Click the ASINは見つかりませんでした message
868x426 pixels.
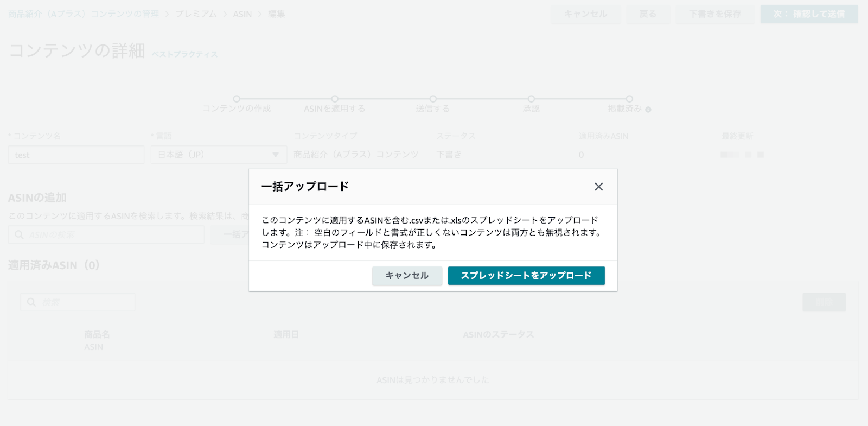pyautogui.click(x=433, y=380)
